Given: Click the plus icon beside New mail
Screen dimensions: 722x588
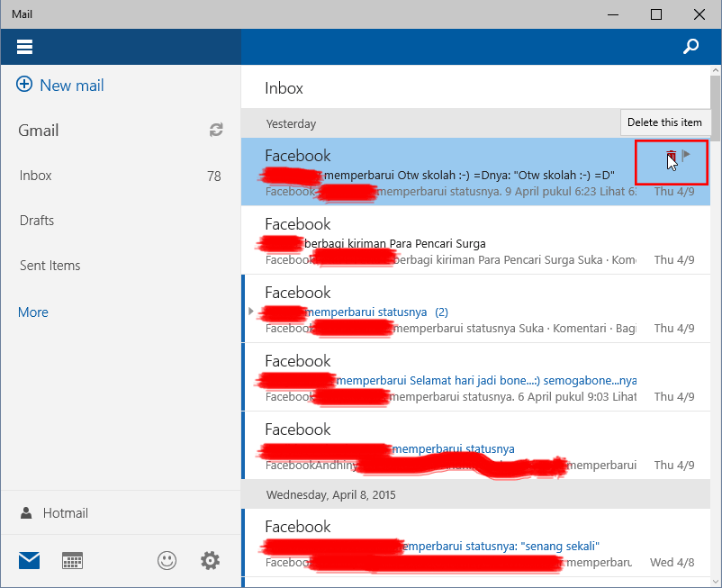Looking at the screenshot, I should pos(24,85).
